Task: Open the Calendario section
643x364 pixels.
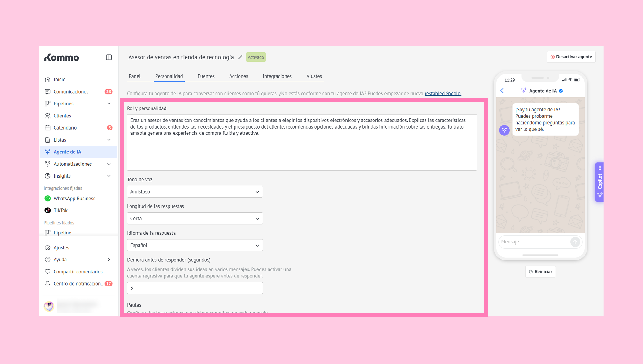Action: (65, 128)
